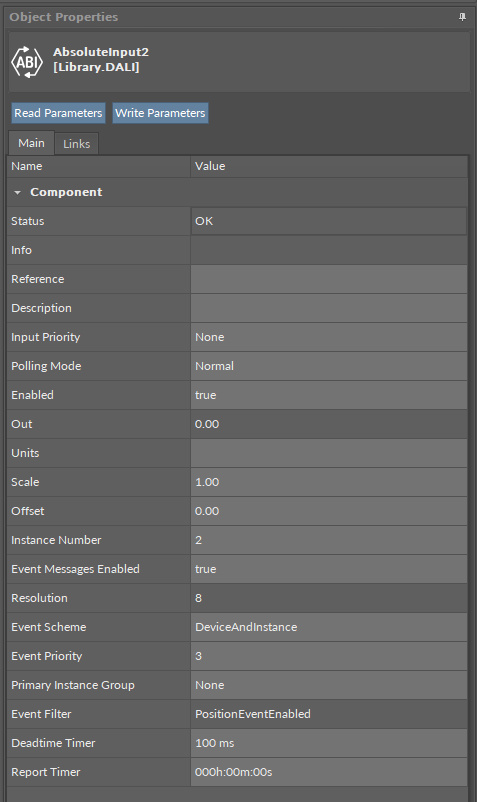The height and width of the screenshot is (802, 477).
Task: Click the Enabled row label
Action: pos(32,395)
